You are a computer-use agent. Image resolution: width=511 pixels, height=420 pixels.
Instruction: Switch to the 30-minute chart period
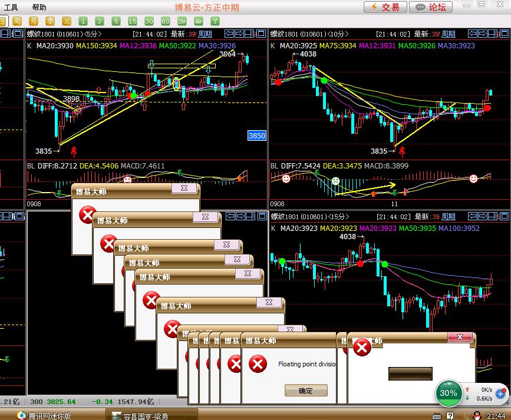pos(149,21)
